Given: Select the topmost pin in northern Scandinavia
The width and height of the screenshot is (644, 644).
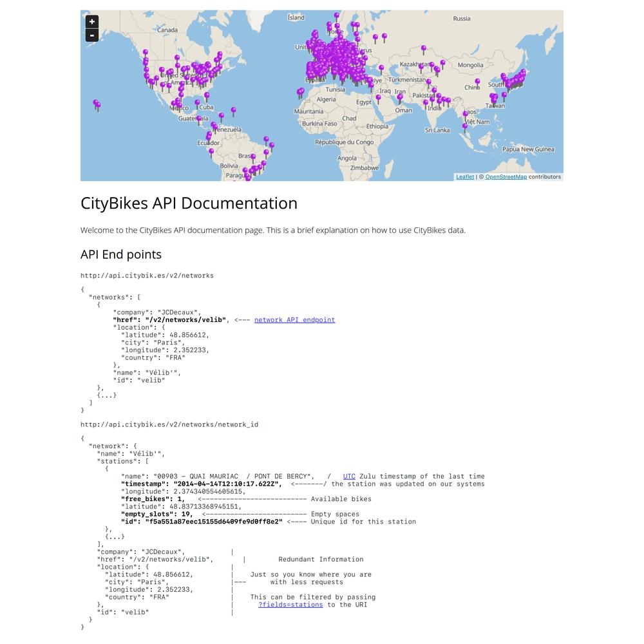Looking at the screenshot, I should (336, 17).
